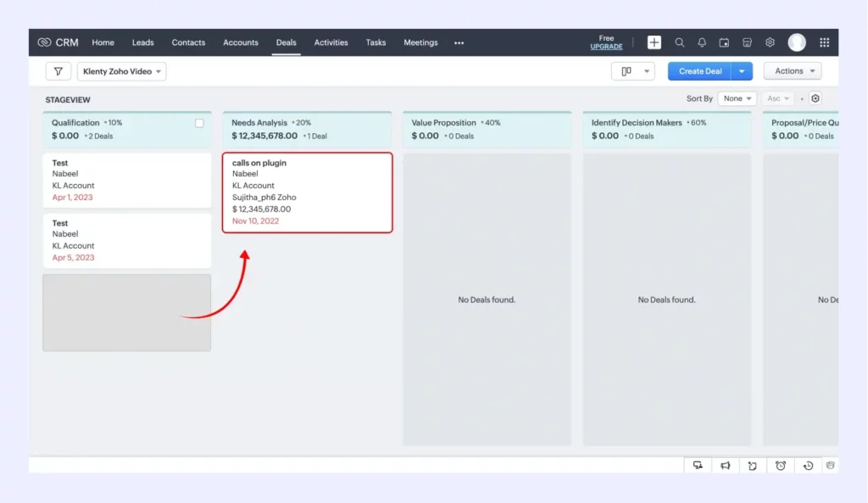Viewport: 868px width, 503px height.
Task: Open notifications bell icon
Action: [x=701, y=42]
